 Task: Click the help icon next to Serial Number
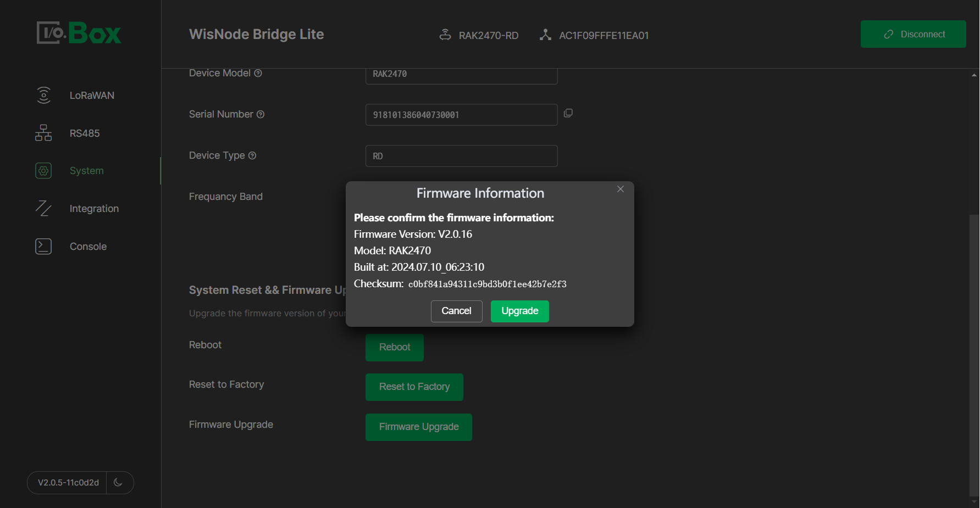[261, 114]
